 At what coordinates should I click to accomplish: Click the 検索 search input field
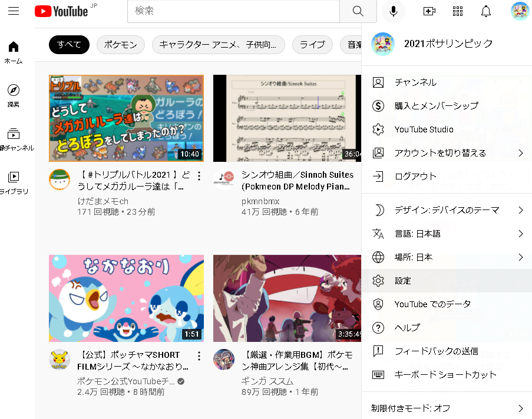click(233, 11)
